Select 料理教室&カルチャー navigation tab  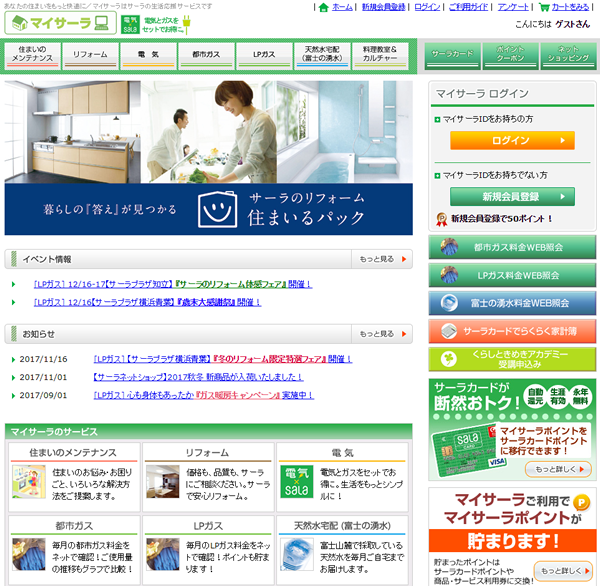pos(380,56)
